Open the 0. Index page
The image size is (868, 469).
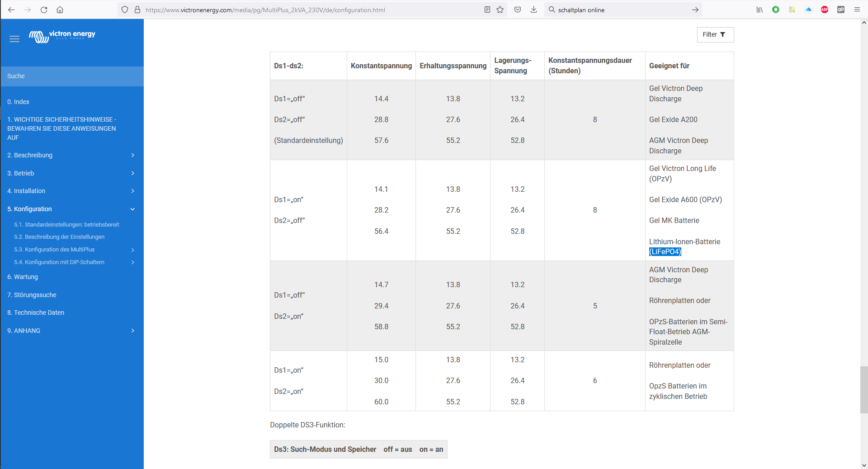pos(18,102)
